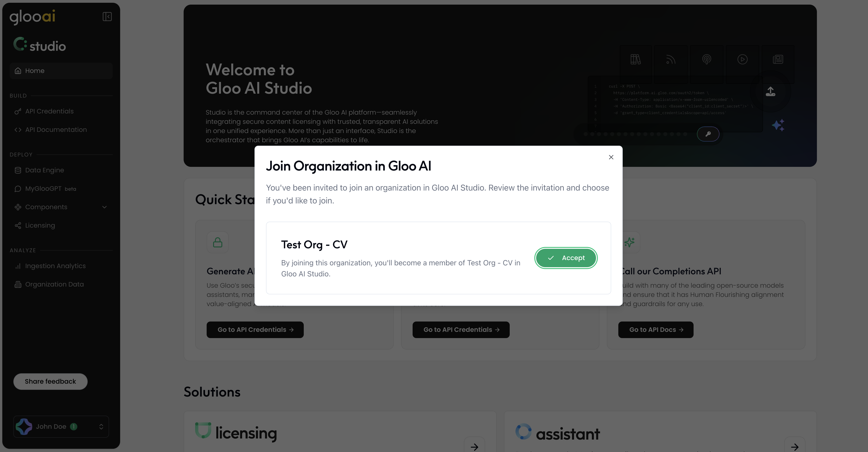Click the Licensing share-nodes icon

coord(18,226)
